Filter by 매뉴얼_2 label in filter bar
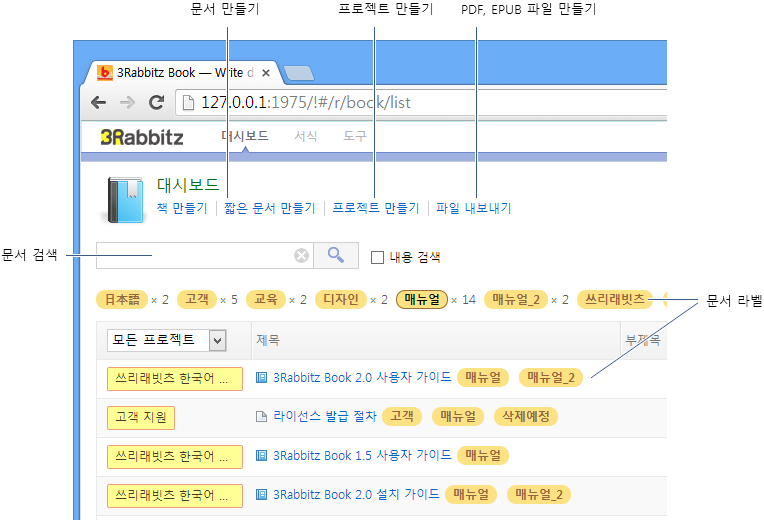 point(516,299)
